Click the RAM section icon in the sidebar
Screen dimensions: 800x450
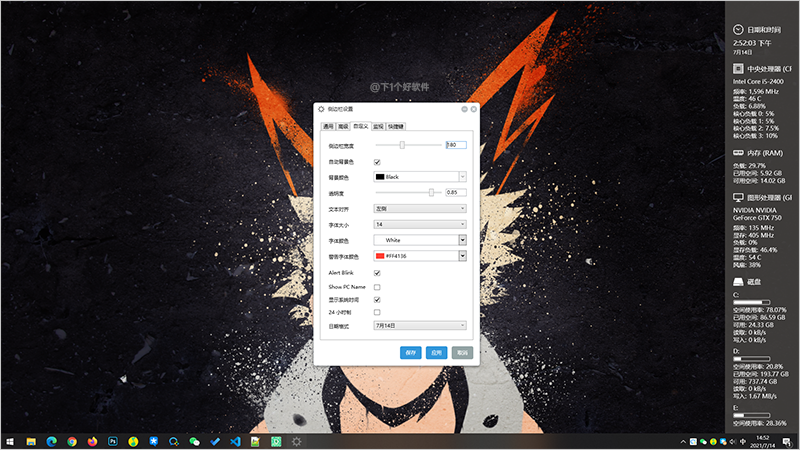tap(738, 153)
